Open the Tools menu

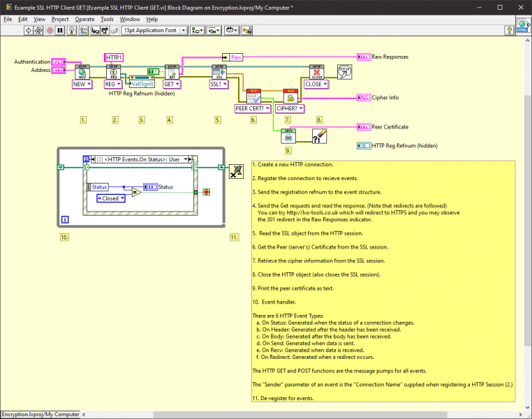[107, 19]
